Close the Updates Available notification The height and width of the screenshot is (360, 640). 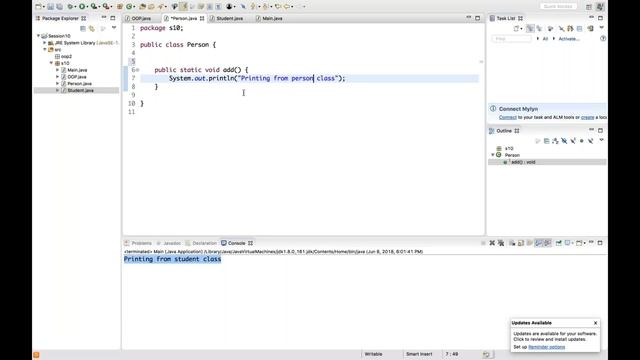tap(596, 323)
